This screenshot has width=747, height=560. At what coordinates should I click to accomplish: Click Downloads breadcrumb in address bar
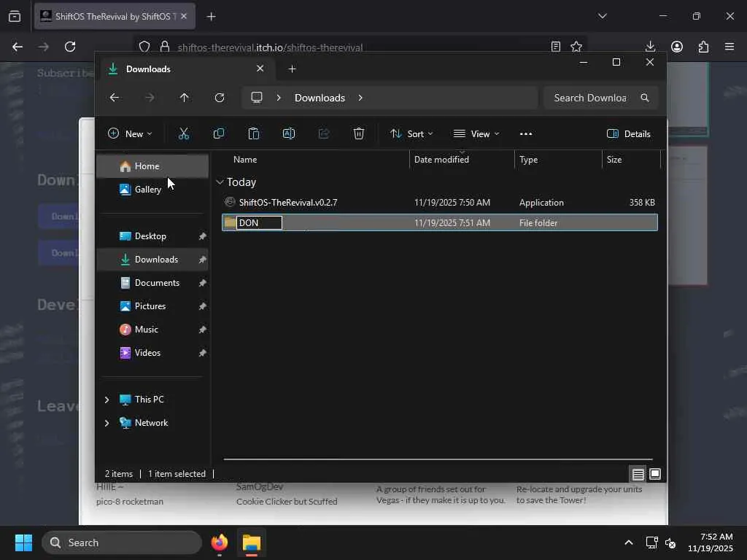click(x=320, y=98)
